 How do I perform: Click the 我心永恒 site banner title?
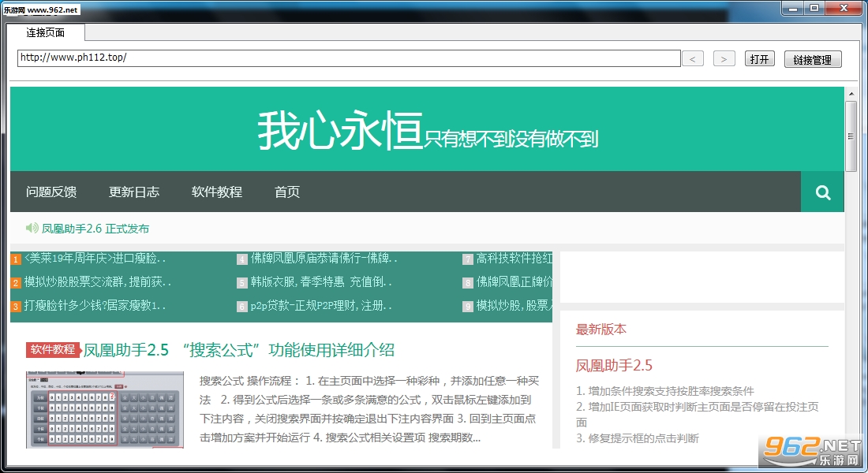tap(340, 131)
